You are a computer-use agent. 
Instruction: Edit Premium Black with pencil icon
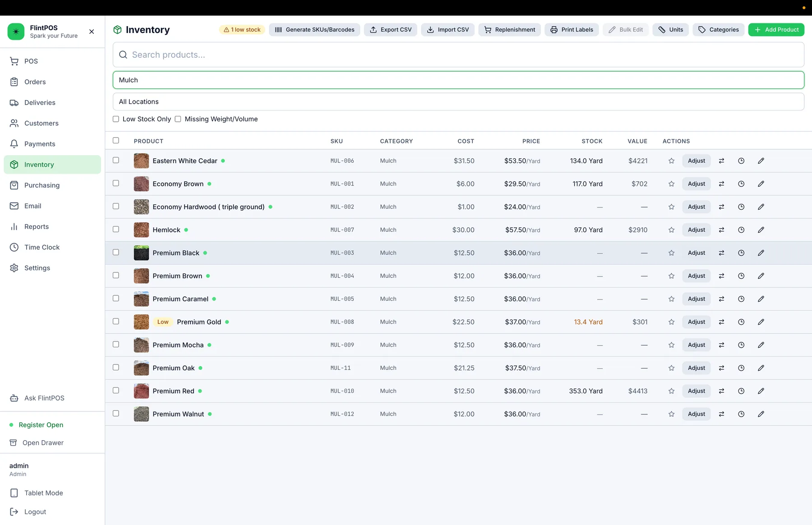pos(761,253)
